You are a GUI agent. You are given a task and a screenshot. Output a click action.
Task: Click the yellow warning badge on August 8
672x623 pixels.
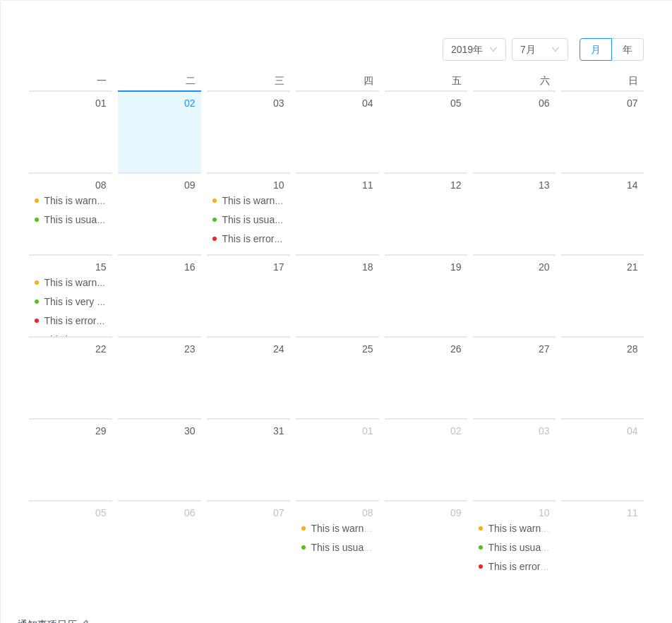click(303, 528)
